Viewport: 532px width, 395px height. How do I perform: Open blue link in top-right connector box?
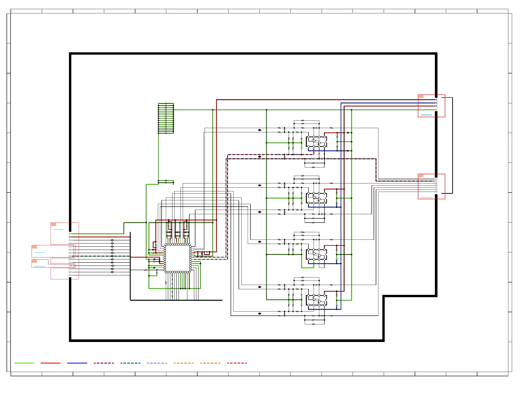tap(426, 115)
